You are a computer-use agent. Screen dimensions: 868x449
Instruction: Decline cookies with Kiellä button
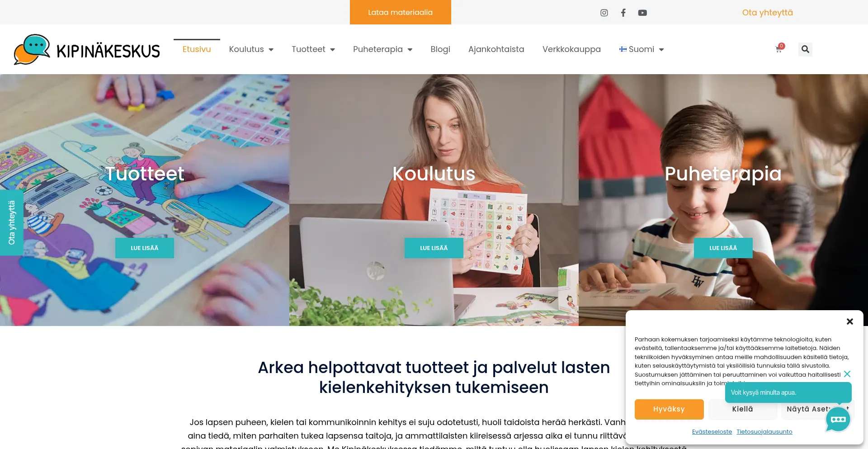point(742,409)
